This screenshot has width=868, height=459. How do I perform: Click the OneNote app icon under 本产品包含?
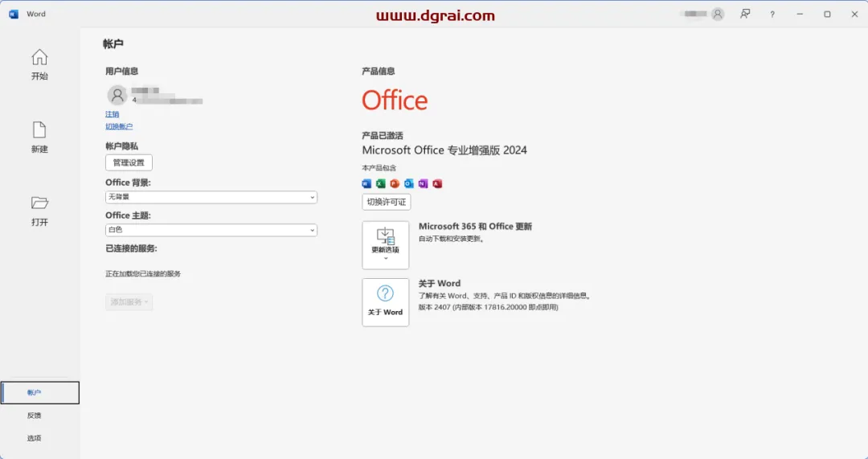click(x=423, y=183)
